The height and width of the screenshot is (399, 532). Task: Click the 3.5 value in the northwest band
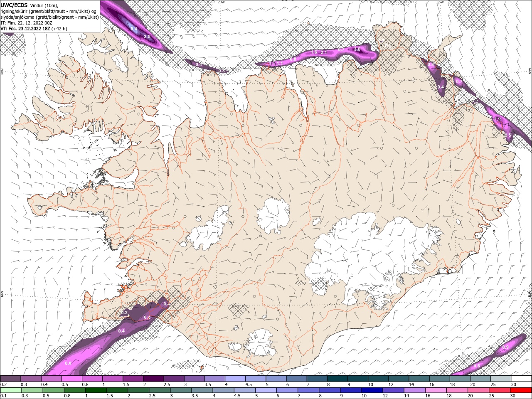pyautogui.click(x=147, y=37)
